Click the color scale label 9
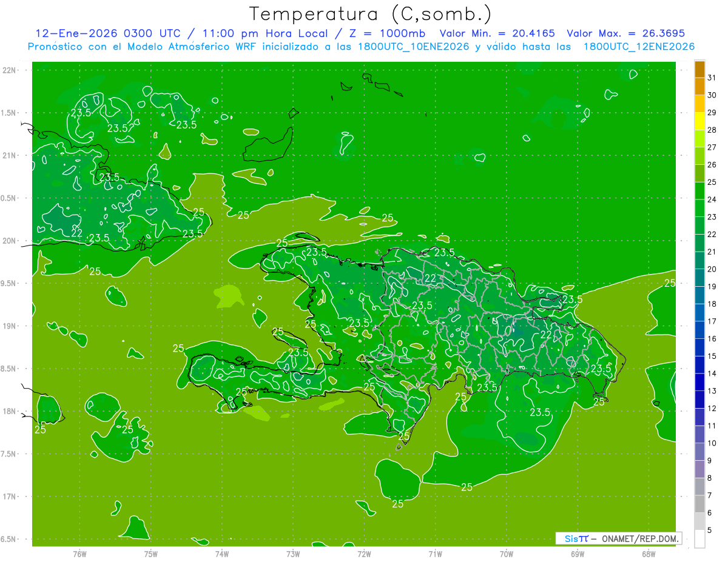Viewport: 728px width, 562px height. click(710, 461)
